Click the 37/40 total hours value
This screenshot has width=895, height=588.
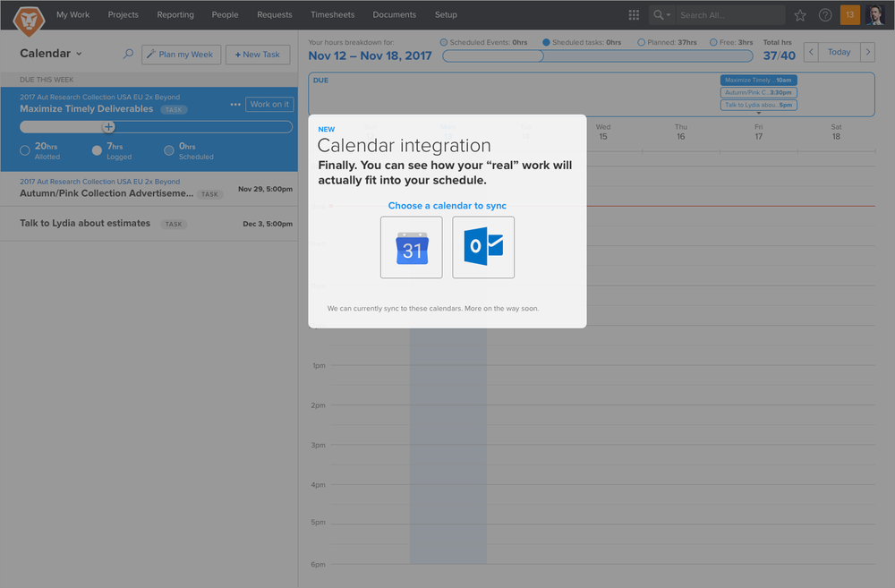[x=780, y=55]
